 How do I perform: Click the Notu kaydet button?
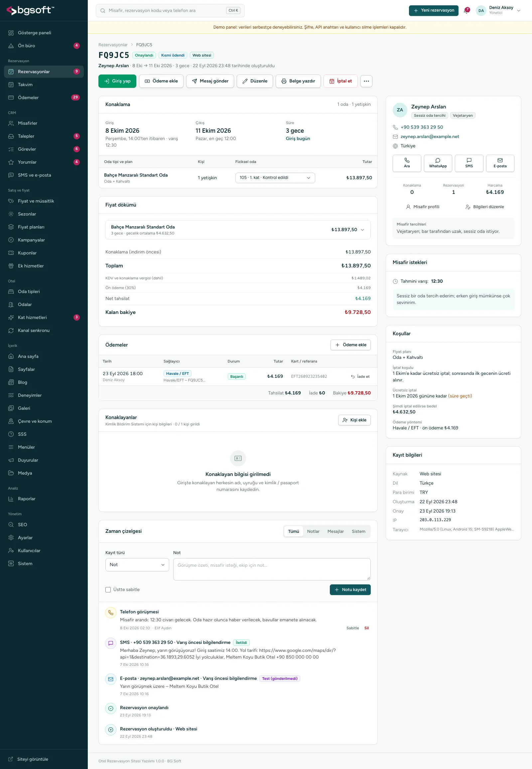pyautogui.click(x=350, y=590)
